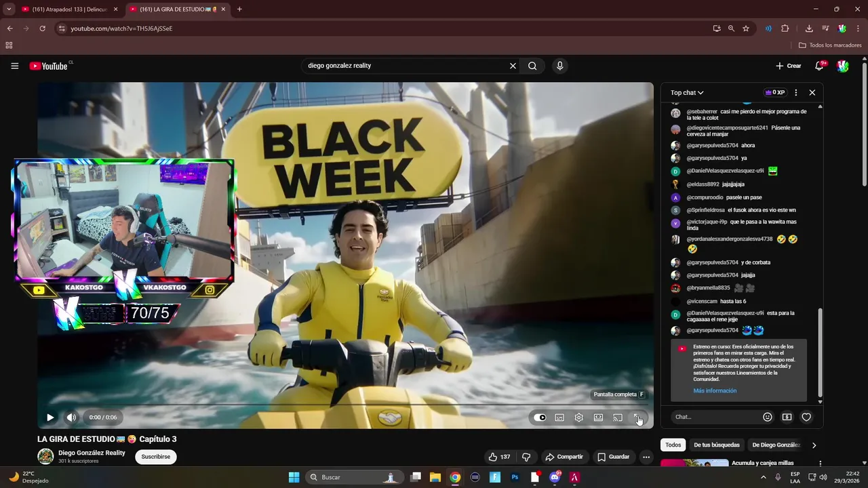Save the video with Guardar
868x488 pixels.
point(613,457)
